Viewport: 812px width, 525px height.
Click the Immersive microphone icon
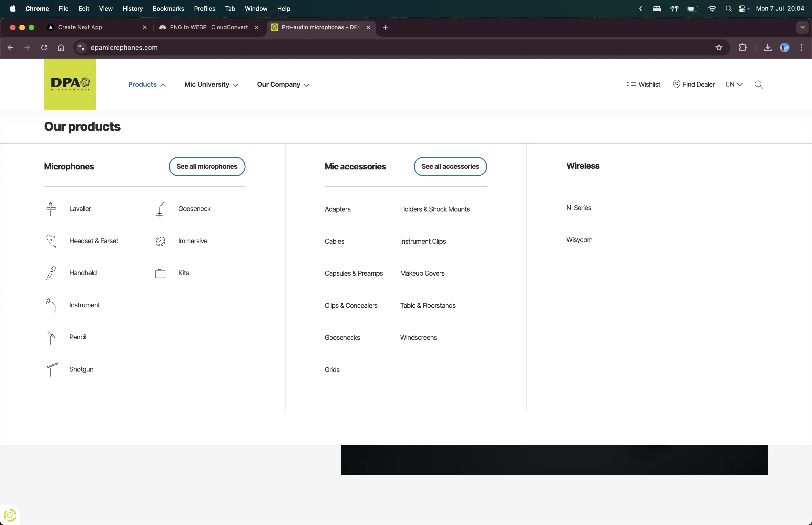pos(160,241)
